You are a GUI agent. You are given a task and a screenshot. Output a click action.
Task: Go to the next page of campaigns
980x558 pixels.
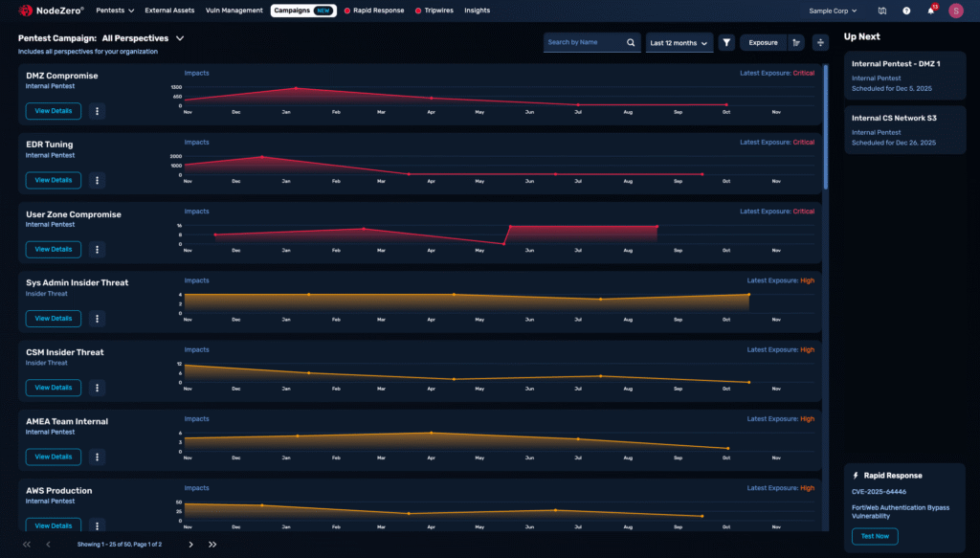pos(190,544)
